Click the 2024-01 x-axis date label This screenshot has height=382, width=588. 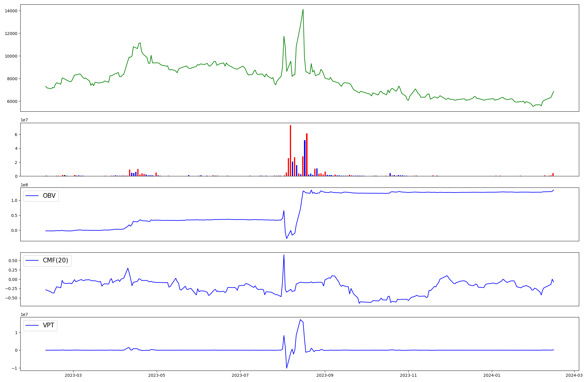492,375
